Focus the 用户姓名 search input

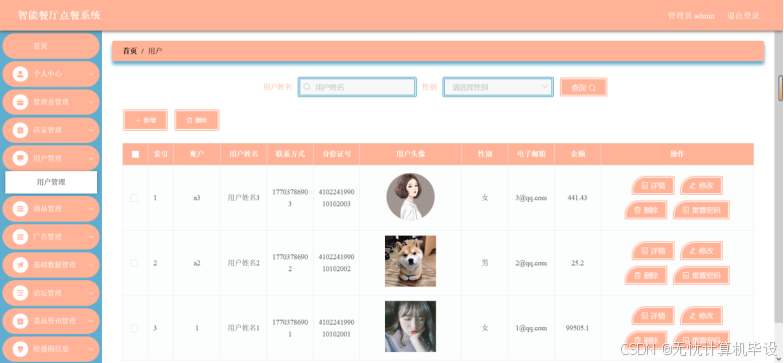point(357,87)
